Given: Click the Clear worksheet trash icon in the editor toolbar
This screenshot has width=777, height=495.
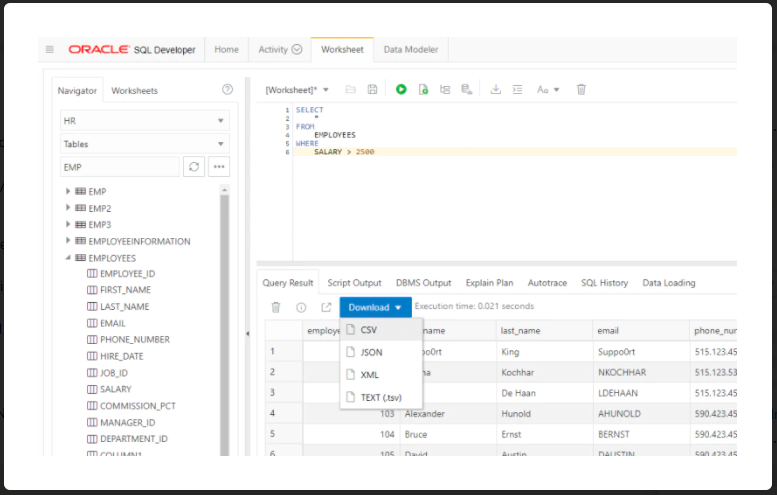Looking at the screenshot, I should 581,89.
